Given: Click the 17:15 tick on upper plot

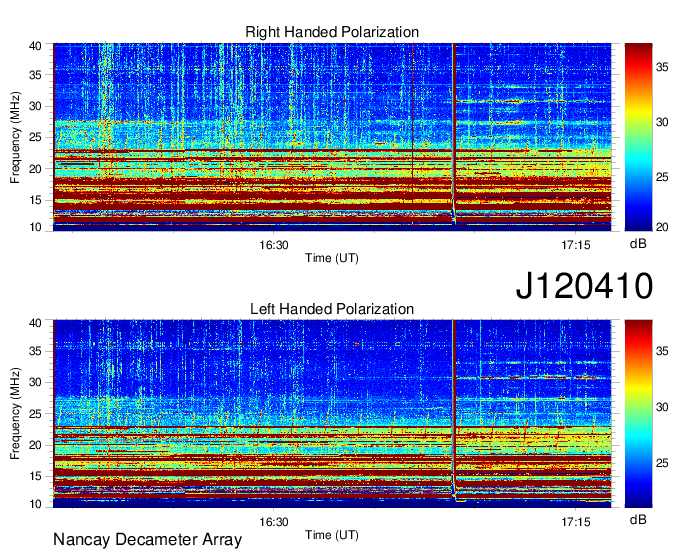Looking at the screenshot, I should pos(575,245).
